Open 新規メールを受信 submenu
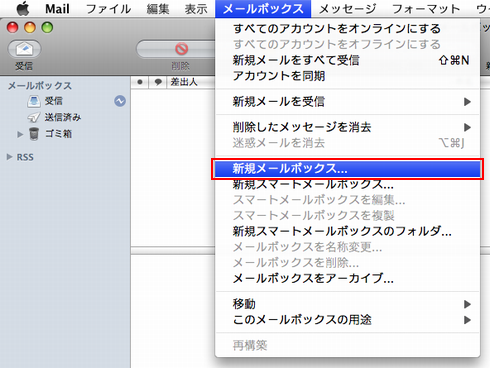 [347, 102]
